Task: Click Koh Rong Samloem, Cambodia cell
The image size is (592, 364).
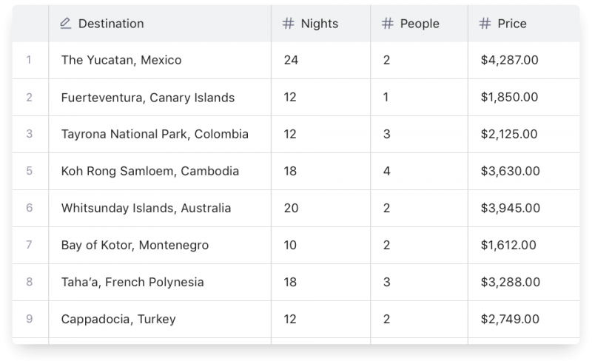Action: (x=151, y=171)
